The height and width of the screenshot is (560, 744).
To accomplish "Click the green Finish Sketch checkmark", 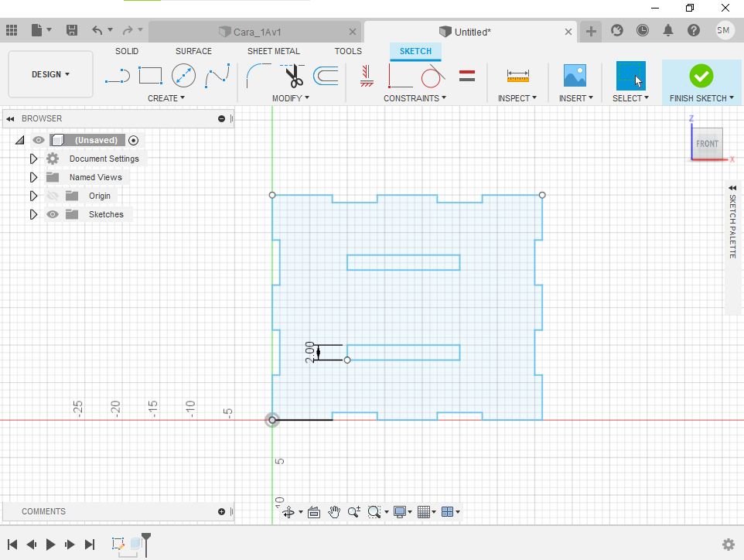I will point(701,76).
